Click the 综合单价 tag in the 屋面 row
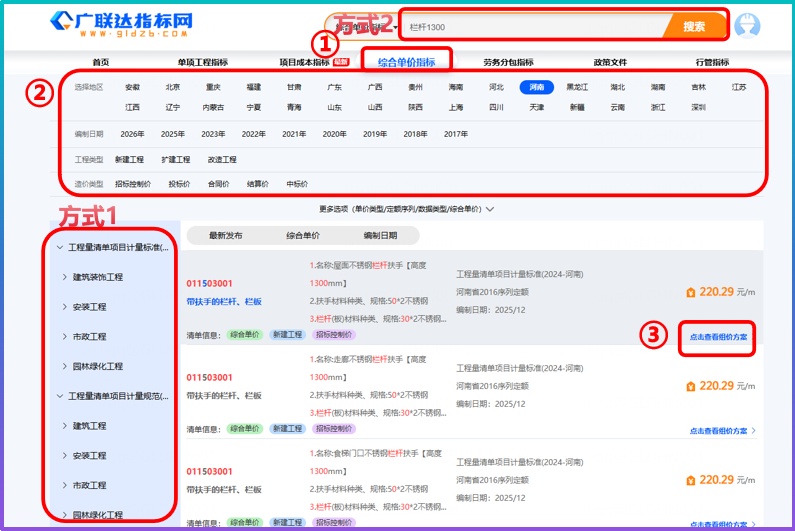 click(x=245, y=335)
